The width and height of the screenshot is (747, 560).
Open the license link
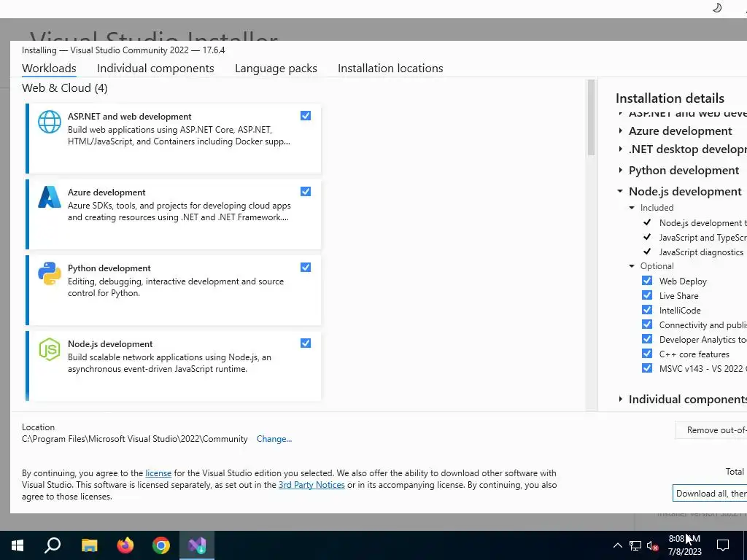coord(158,473)
